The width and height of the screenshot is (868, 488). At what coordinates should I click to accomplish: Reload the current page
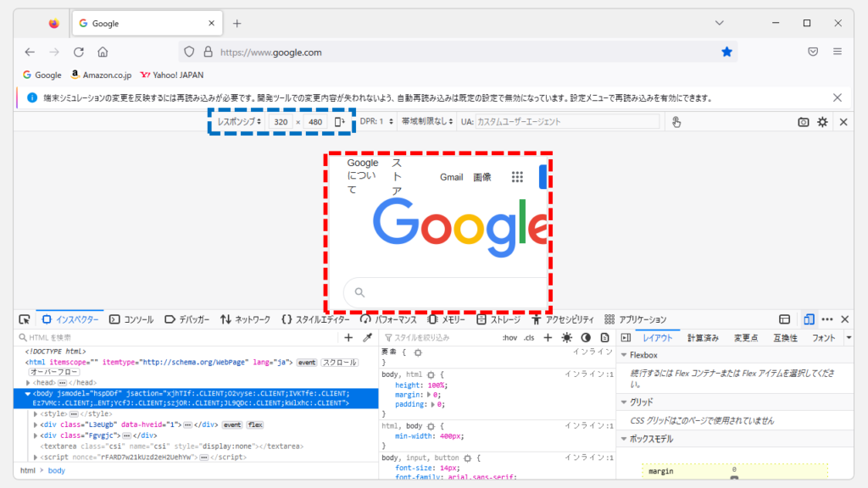coord(79,52)
